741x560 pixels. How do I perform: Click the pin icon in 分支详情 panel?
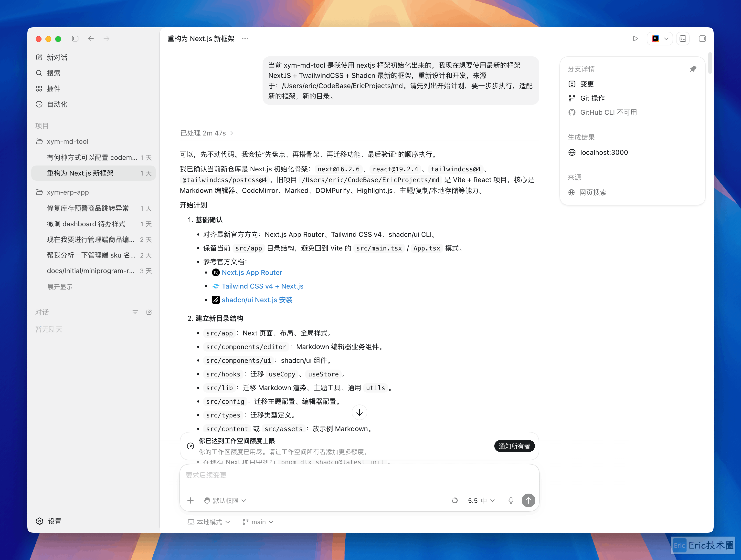693,69
